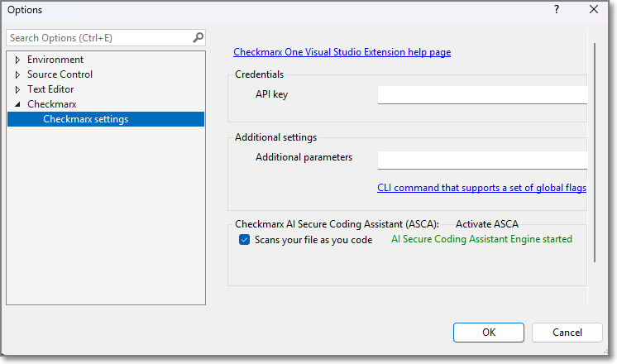Select the Environment options category

click(x=55, y=60)
